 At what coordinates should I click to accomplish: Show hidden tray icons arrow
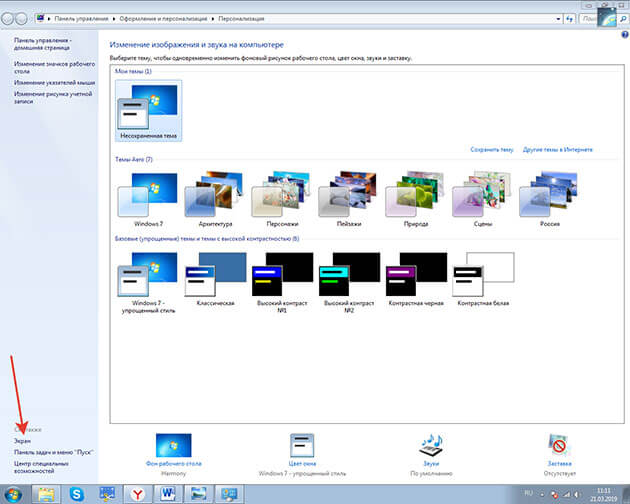click(x=542, y=494)
